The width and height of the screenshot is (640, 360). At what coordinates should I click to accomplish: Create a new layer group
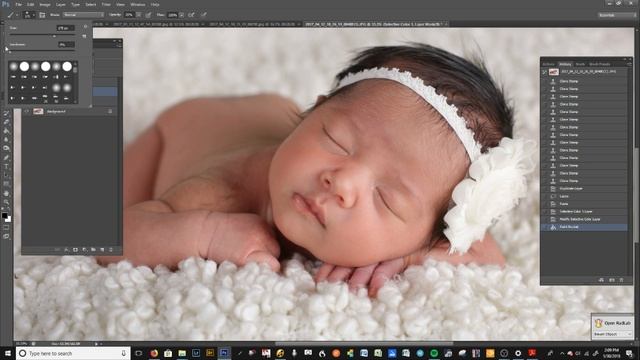tap(93, 249)
